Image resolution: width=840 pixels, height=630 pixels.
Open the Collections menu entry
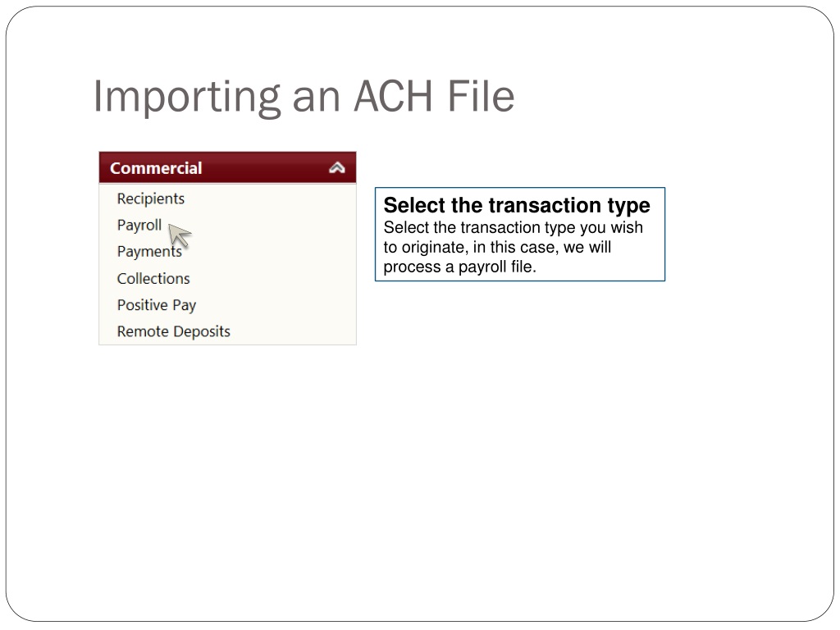click(153, 279)
